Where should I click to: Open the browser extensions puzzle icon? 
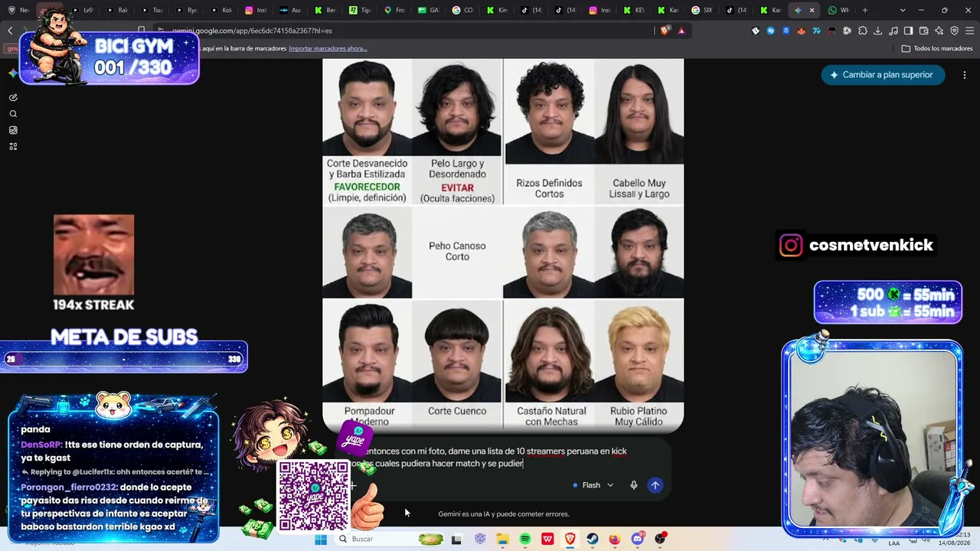coord(863,31)
